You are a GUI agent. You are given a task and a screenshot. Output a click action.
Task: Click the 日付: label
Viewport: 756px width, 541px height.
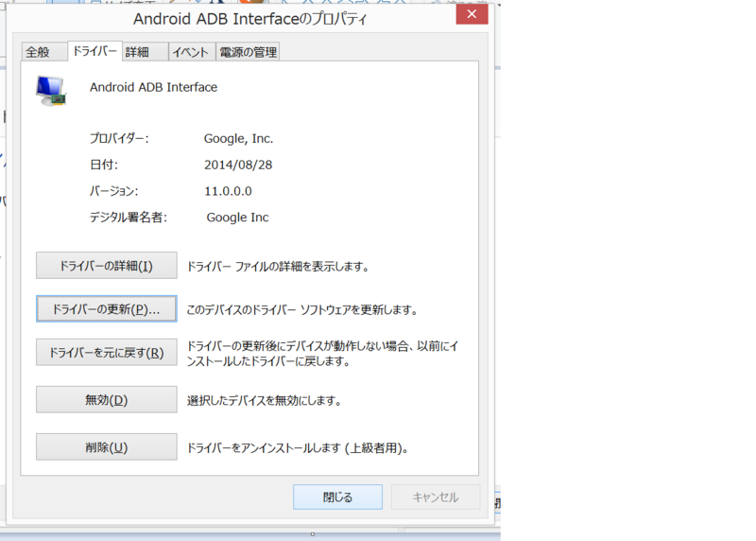coord(104,165)
